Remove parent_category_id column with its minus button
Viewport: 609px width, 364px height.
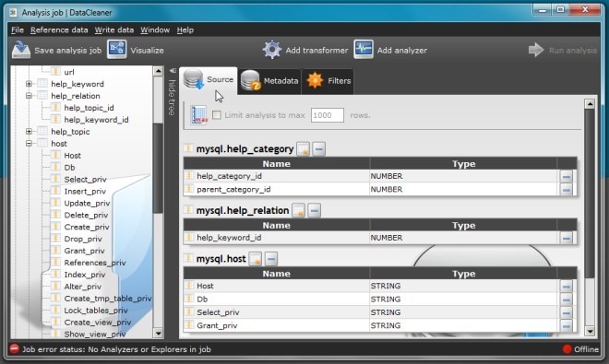point(567,190)
